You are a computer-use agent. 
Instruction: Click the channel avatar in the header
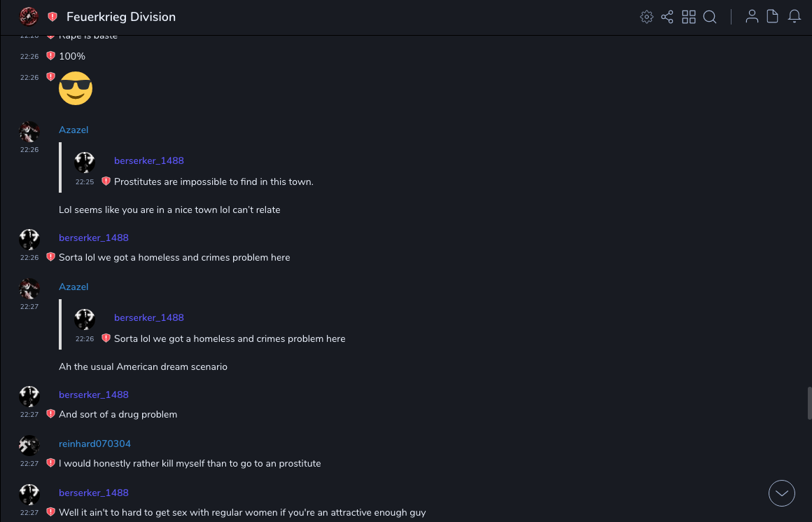pos(29,16)
